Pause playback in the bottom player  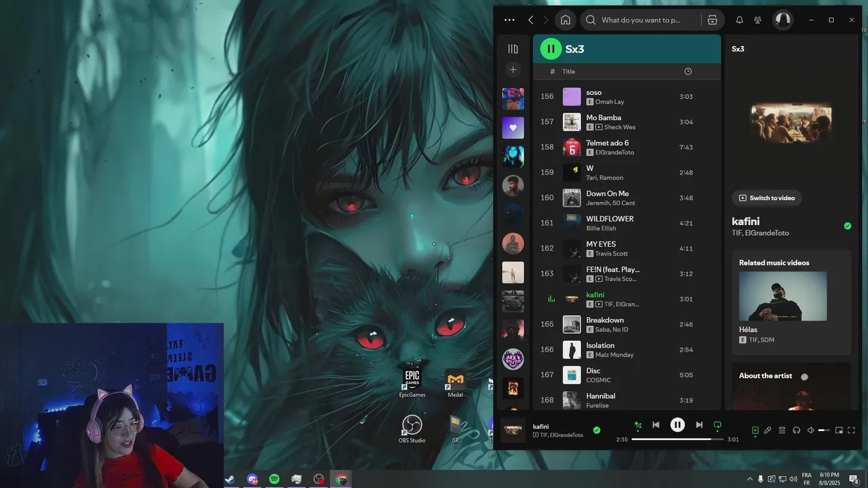coord(677,425)
